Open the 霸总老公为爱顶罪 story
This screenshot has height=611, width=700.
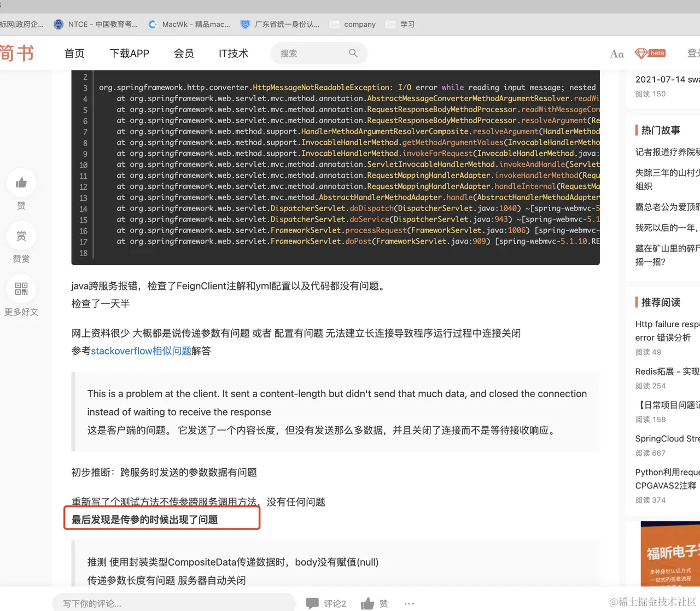point(667,207)
